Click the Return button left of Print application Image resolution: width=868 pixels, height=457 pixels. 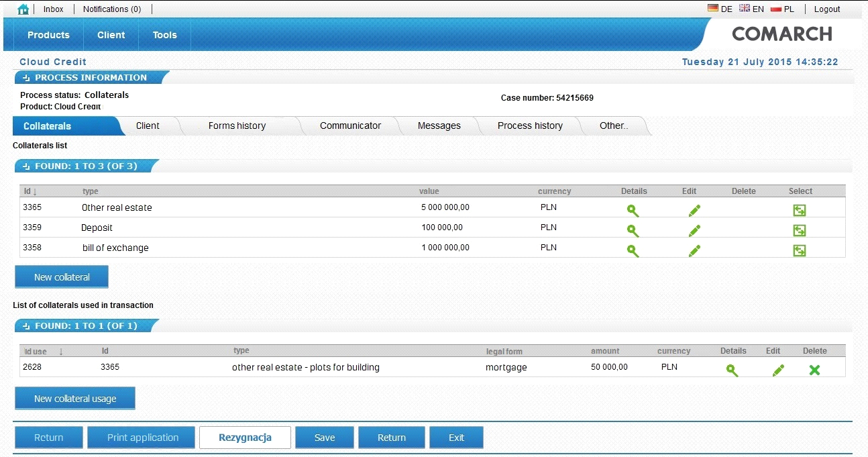(x=49, y=438)
